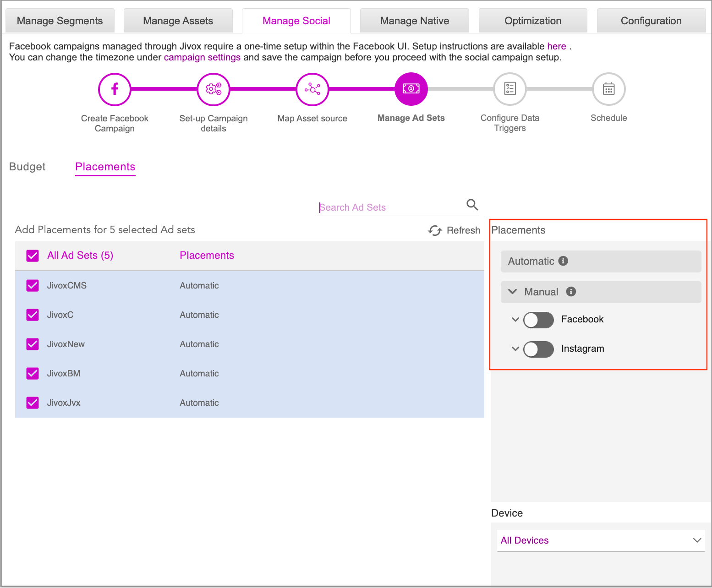The width and height of the screenshot is (712, 588).
Task: Click the info icon next to Automatic
Action: 564,261
